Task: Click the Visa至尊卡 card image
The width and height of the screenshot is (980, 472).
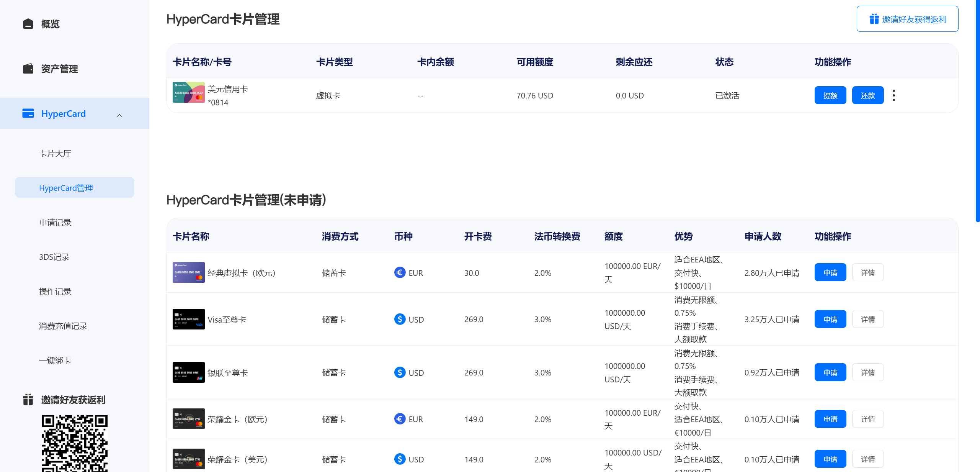Action: click(x=189, y=319)
